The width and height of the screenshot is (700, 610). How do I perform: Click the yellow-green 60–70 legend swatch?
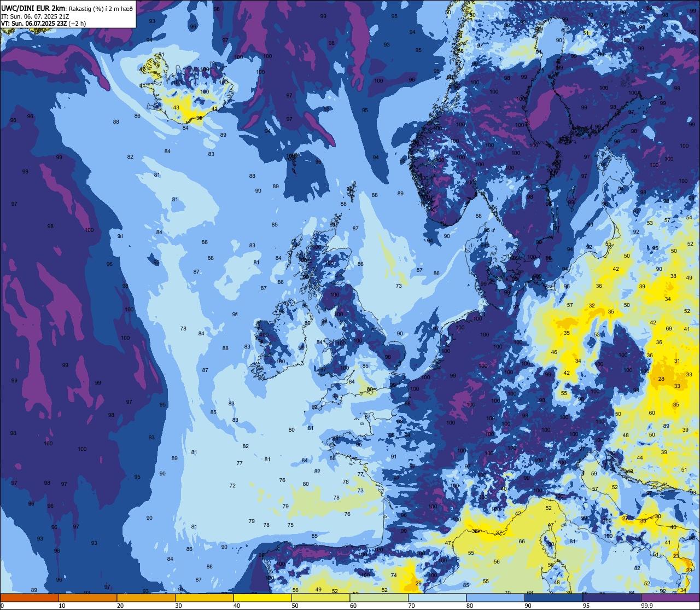coord(378,598)
